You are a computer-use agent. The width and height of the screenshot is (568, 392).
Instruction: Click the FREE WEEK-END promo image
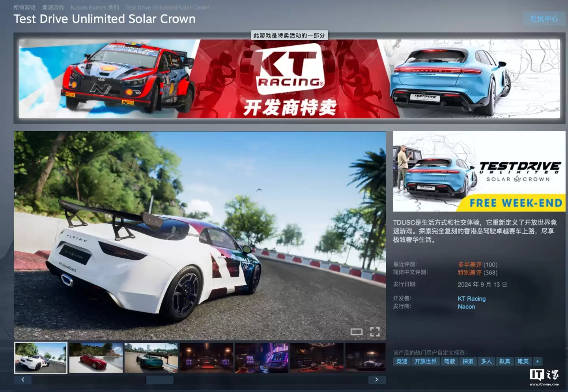click(x=479, y=171)
